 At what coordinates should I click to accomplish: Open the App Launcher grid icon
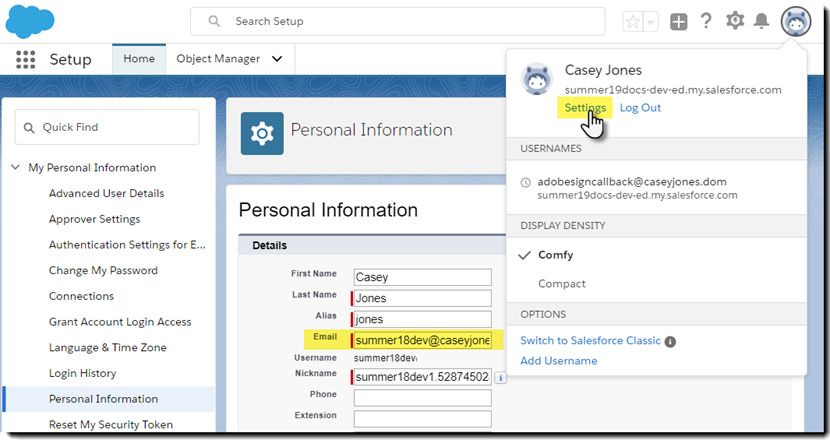(x=25, y=59)
